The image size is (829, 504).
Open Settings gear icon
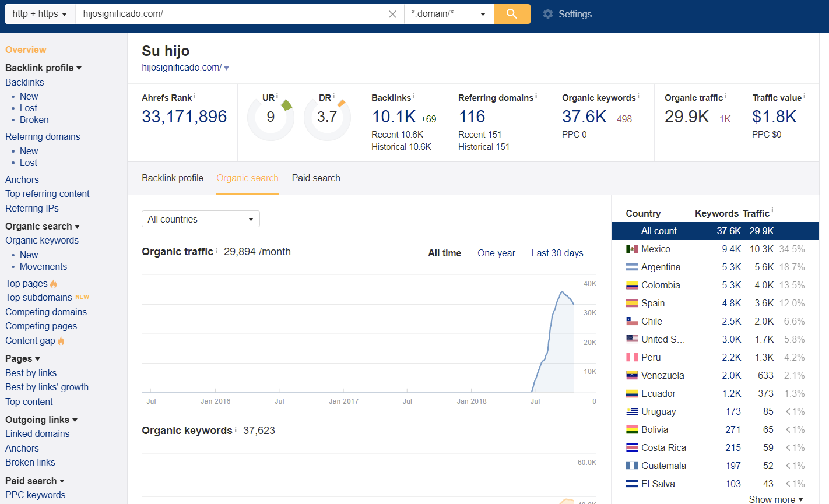click(x=548, y=14)
